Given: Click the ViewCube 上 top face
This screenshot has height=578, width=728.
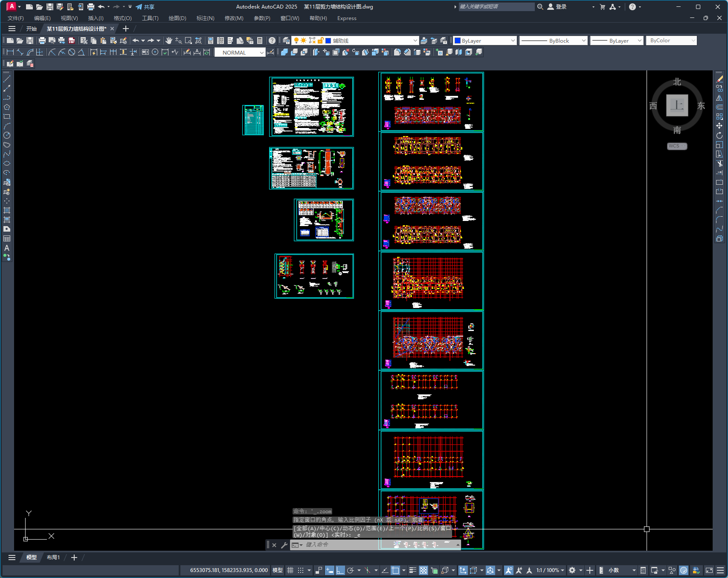Looking at the screenshot, I should pos(677,105).
